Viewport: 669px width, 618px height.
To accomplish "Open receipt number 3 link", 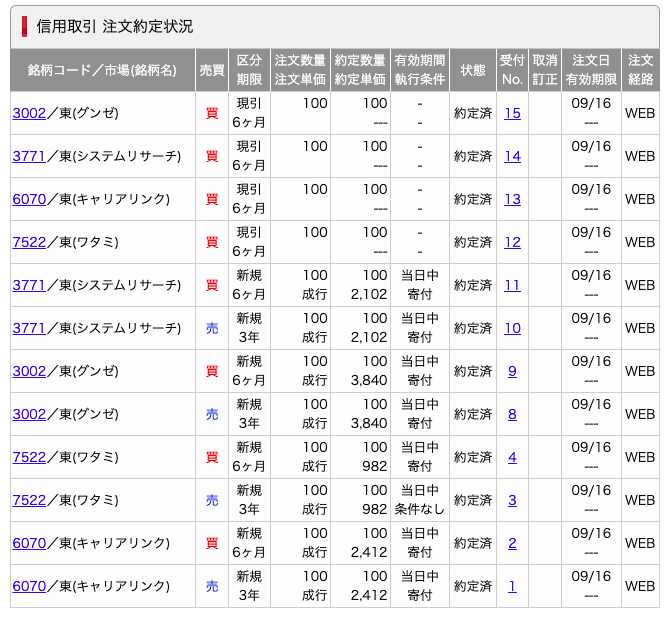I will tap(512, 500).
